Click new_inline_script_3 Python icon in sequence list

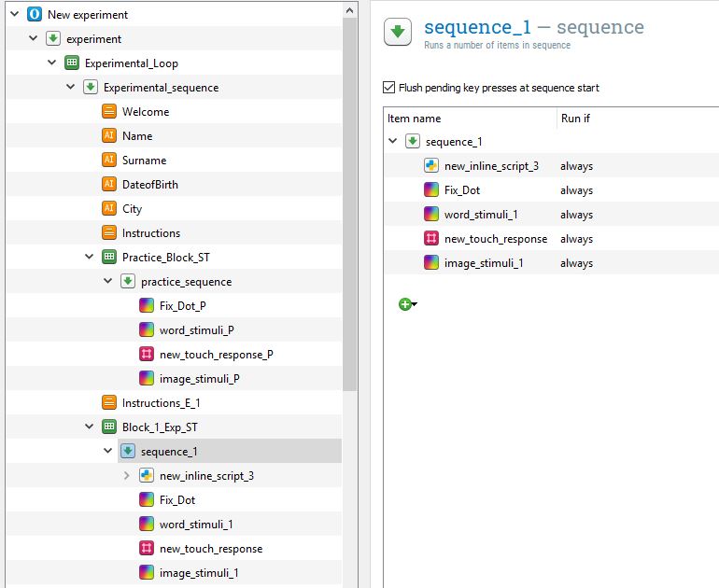(431, 166)
